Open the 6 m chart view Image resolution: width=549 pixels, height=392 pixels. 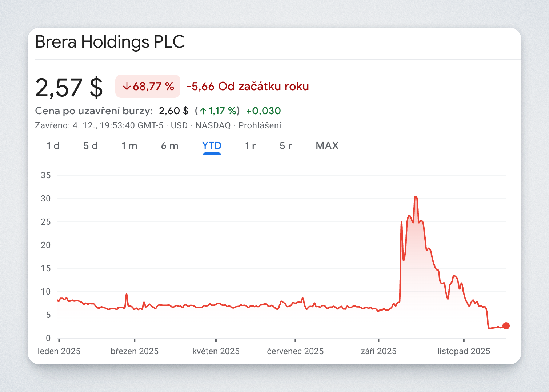(169, 146)
